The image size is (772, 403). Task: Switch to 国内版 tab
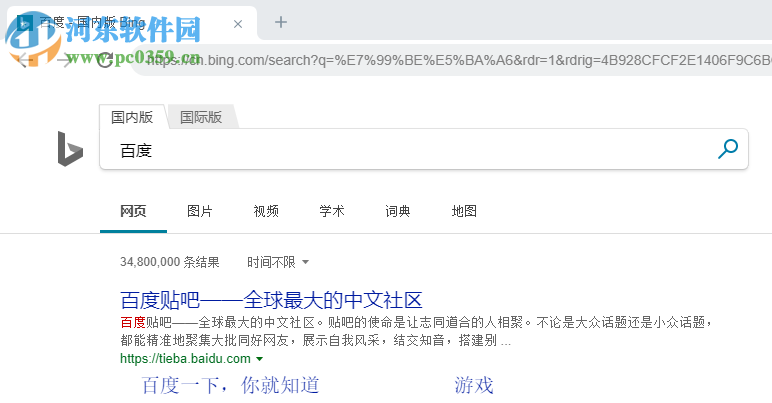pos(132,117)
